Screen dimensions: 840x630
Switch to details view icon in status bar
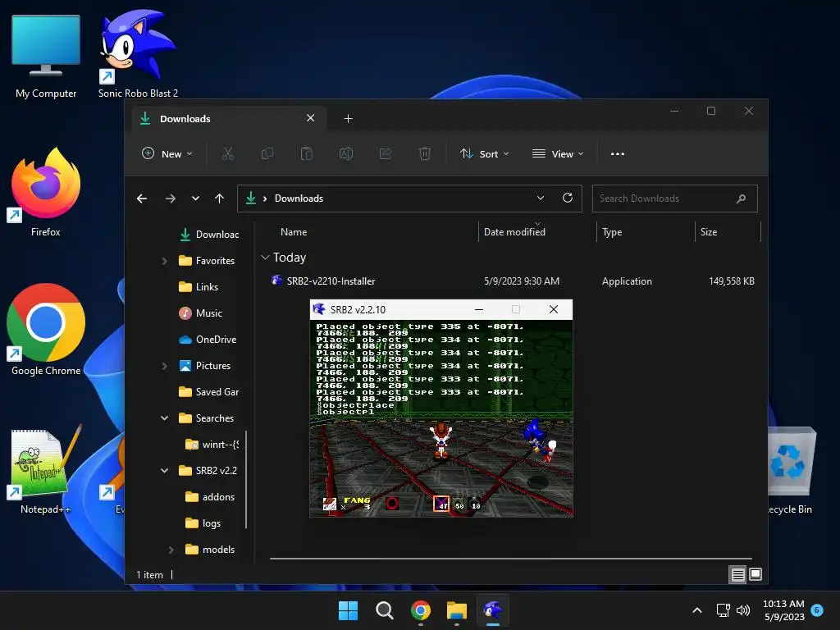tap(737, 575)
